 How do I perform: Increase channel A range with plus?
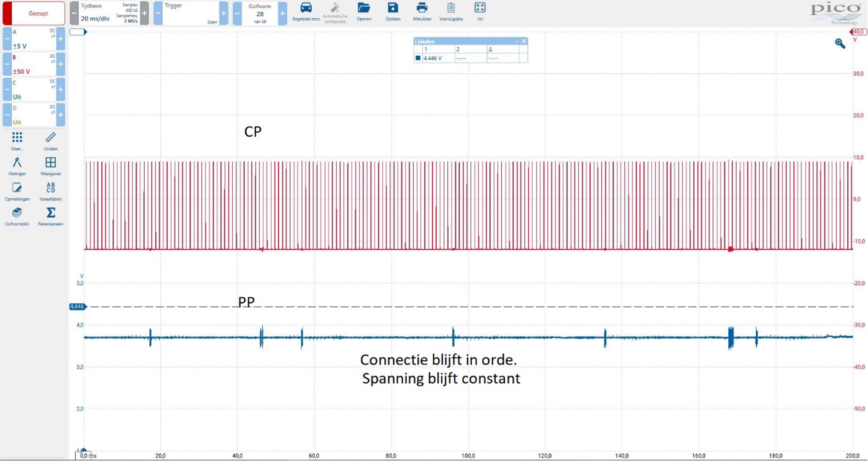[x=61, y=39]
